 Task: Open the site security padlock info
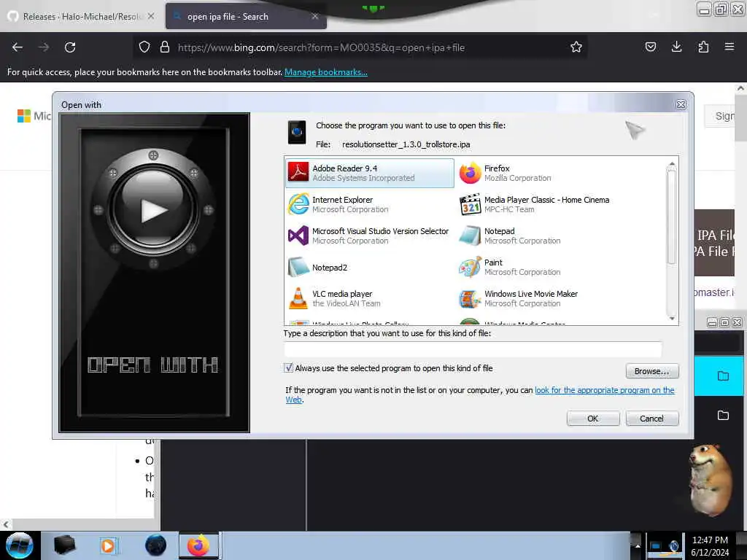point(165,47)
